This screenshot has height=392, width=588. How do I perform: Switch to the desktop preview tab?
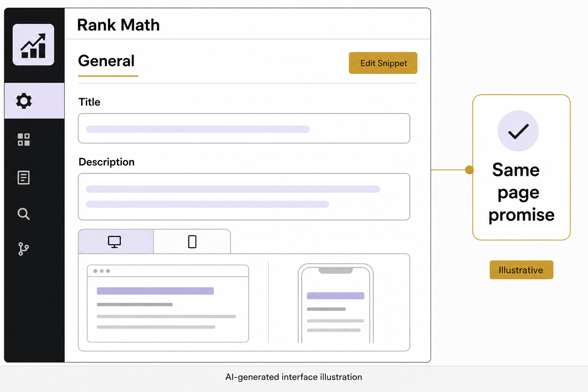[116, 242]
